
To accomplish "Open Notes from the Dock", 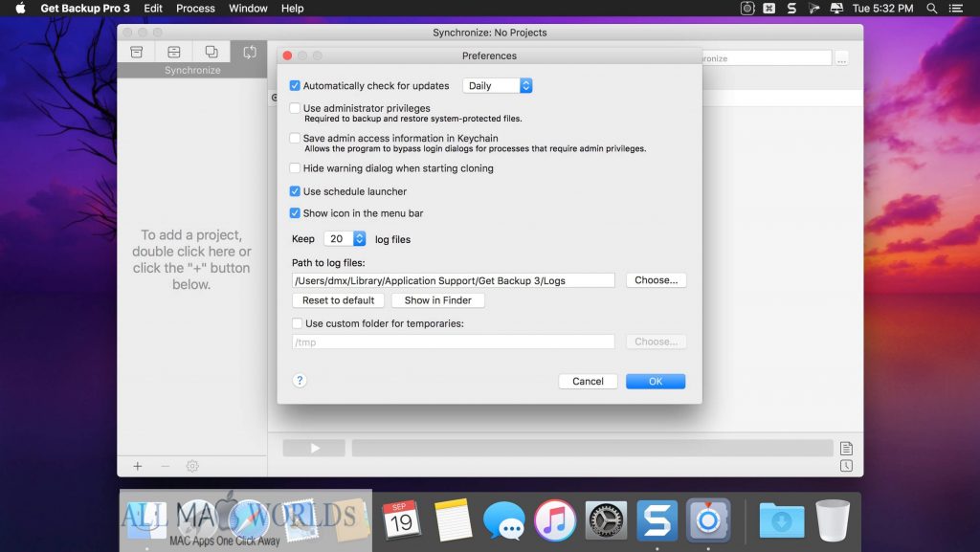I will point(453,519).
